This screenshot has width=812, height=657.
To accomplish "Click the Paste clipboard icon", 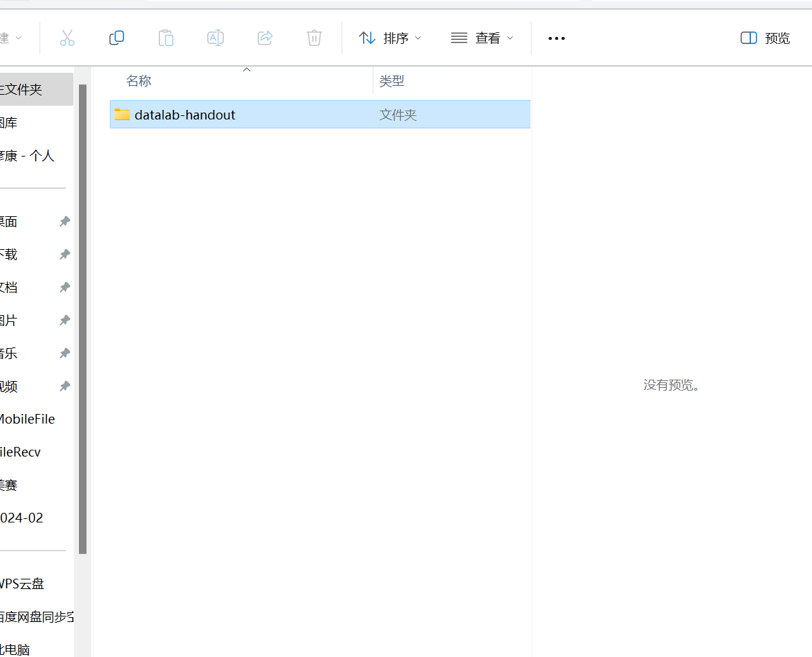I will point(166,38).
